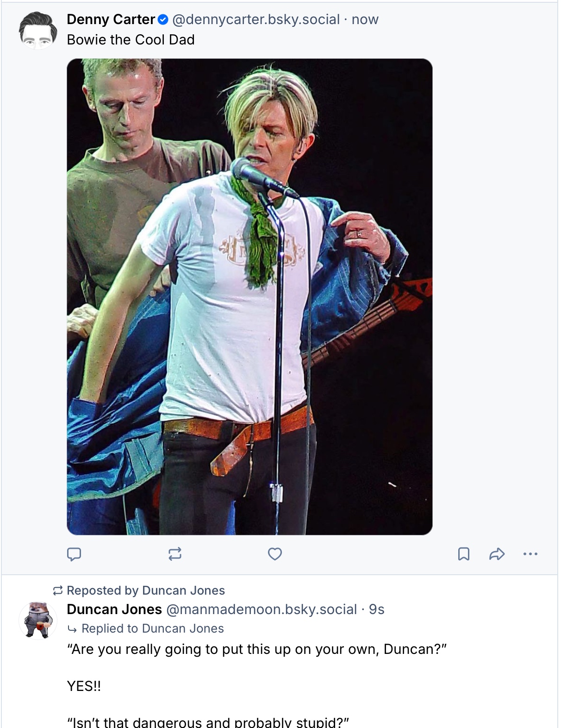Open the @dennycarter.bsky.social handle link
This screenshot has height=728, width=561.
coord(256,19)
